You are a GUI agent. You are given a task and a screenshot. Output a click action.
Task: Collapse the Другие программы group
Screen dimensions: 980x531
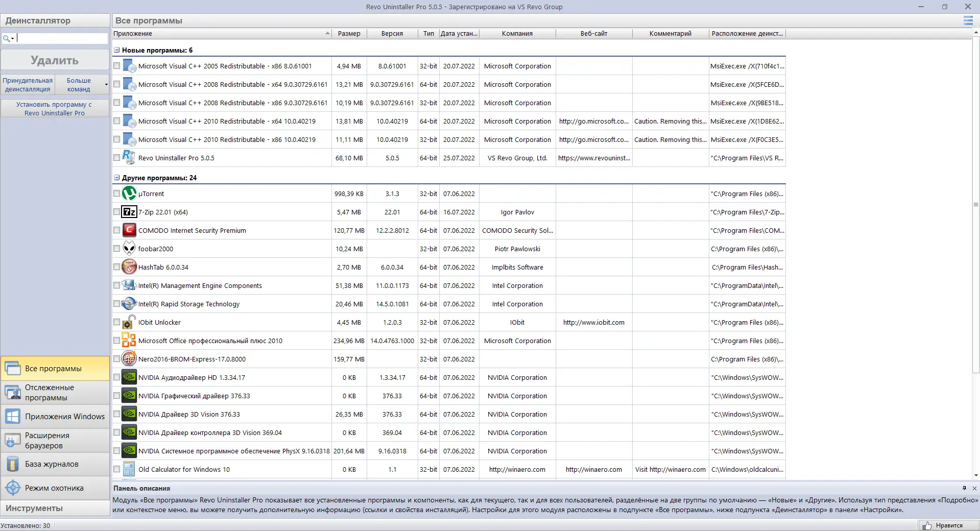[x=117, y=178]
